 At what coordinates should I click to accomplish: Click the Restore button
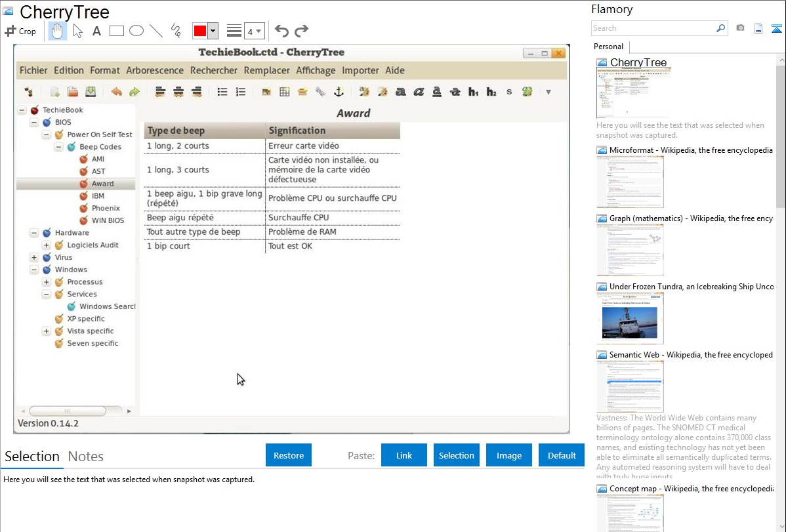(x=289, y=455)
